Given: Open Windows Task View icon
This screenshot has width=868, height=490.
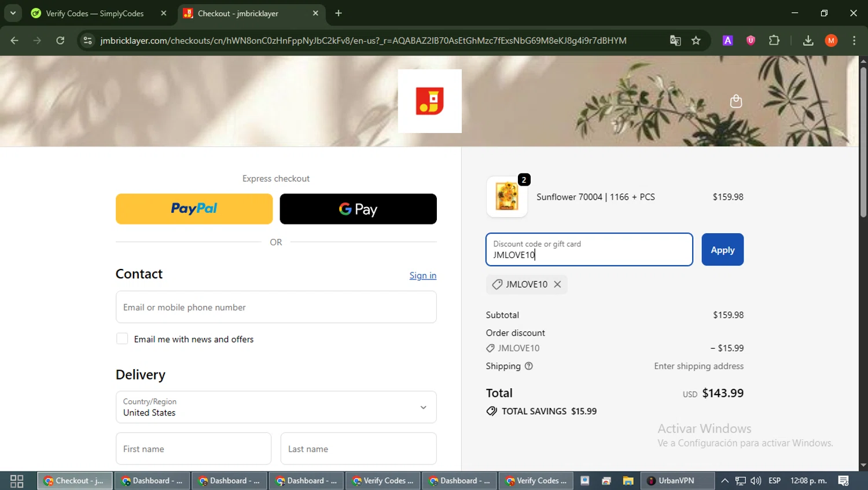Looking at the screenshot, I should coord(17,481).
